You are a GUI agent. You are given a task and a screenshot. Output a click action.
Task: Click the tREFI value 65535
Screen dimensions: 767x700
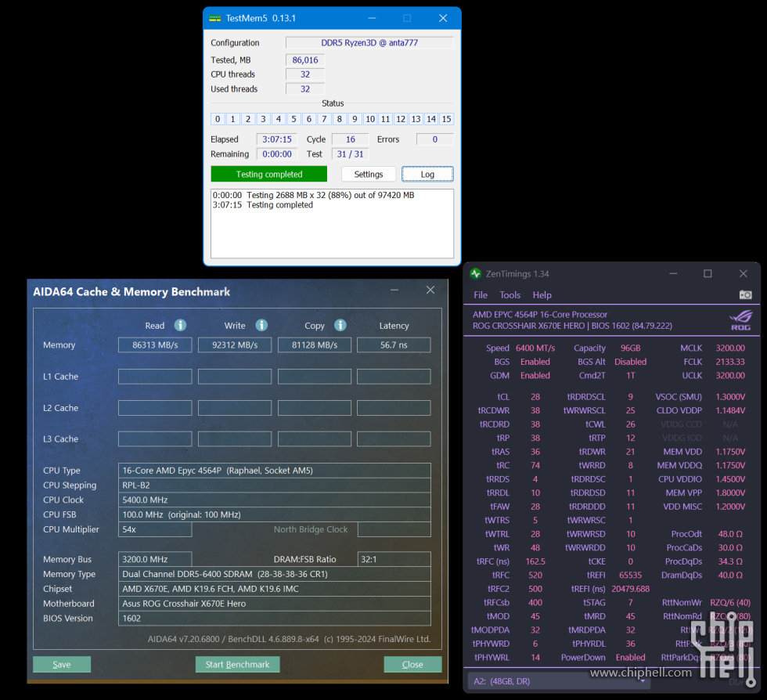point(631,576)
